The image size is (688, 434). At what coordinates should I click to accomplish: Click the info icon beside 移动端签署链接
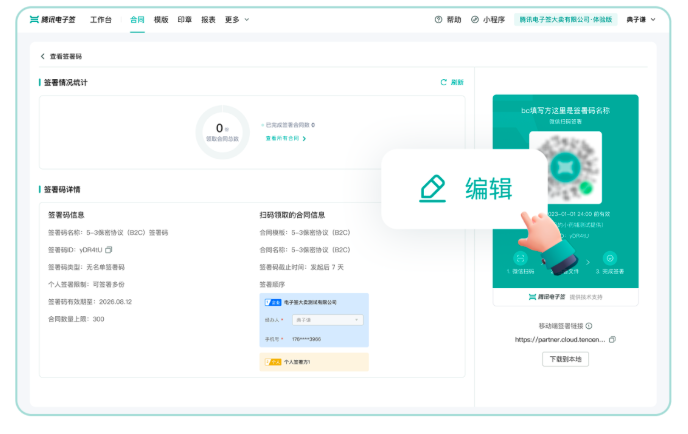[589, 326]
